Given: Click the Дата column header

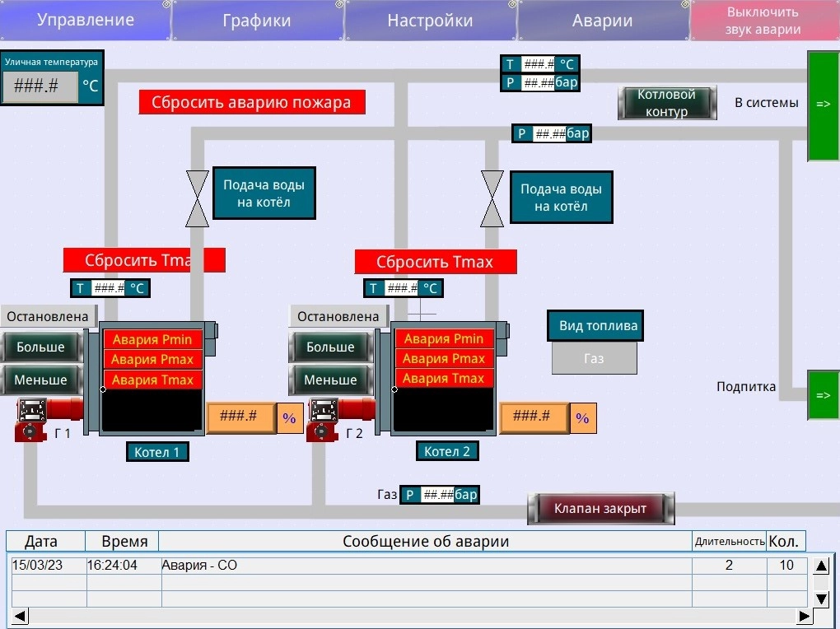Looking at the screenshot, I should point(46,541).
